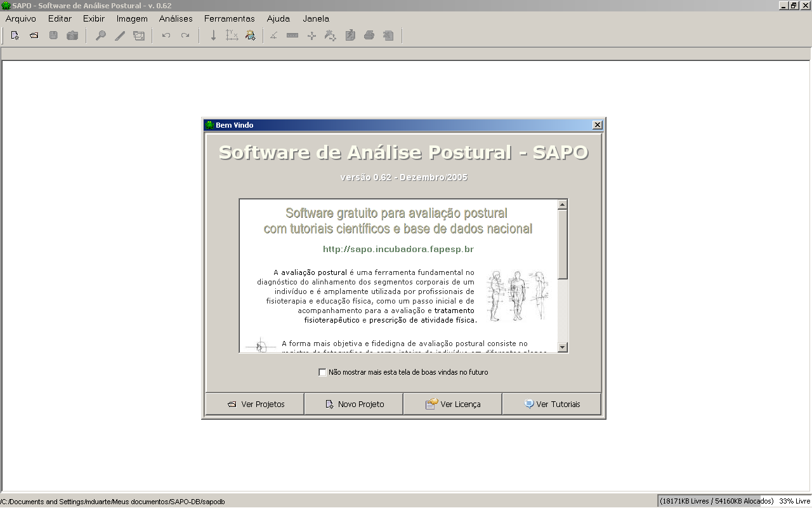Viewport: 812px width, 508px height.
Task: Click the colorful wizard toolbar icon
Action: [251, 36]
